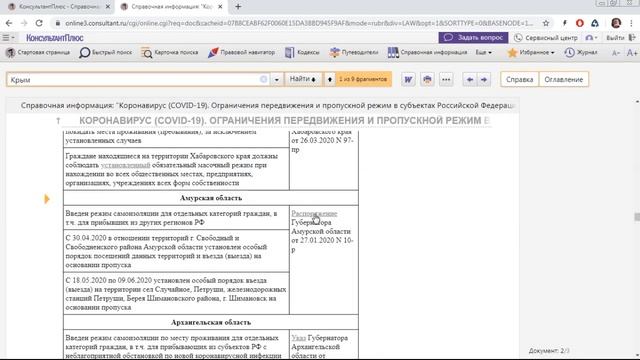The width and height of the screenshot is (640, 360).
Task: Open search history dropdown arrow
Action: pos(277,80)
